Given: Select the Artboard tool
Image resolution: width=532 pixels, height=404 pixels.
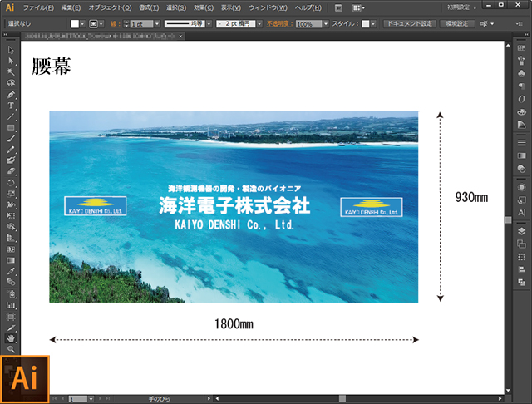Looking at the screenshot, I should (x=11, y=317).
